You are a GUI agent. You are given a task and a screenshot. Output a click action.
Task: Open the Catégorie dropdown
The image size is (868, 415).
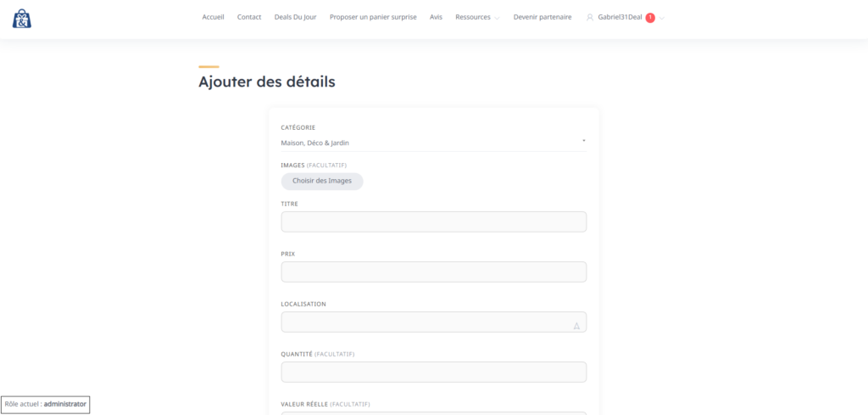433,143
